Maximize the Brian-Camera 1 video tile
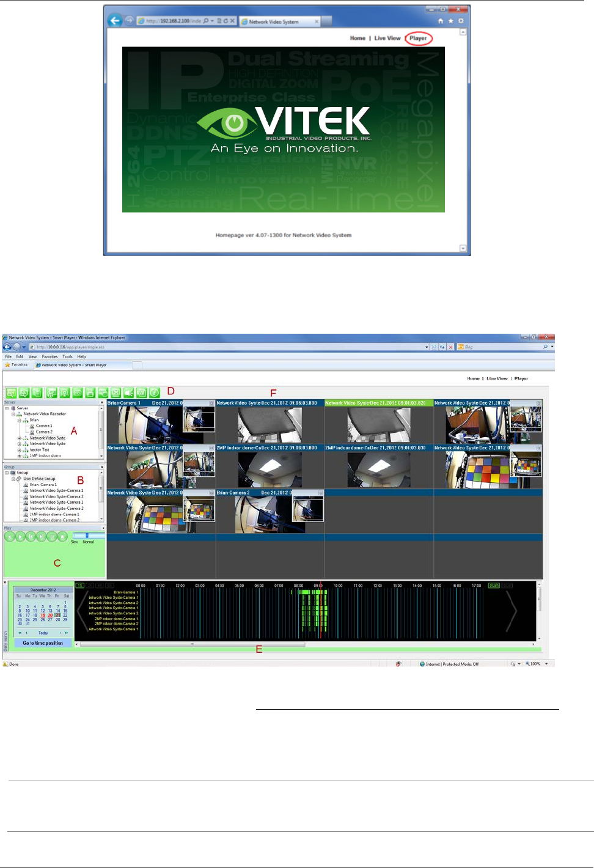 [211, 403]
